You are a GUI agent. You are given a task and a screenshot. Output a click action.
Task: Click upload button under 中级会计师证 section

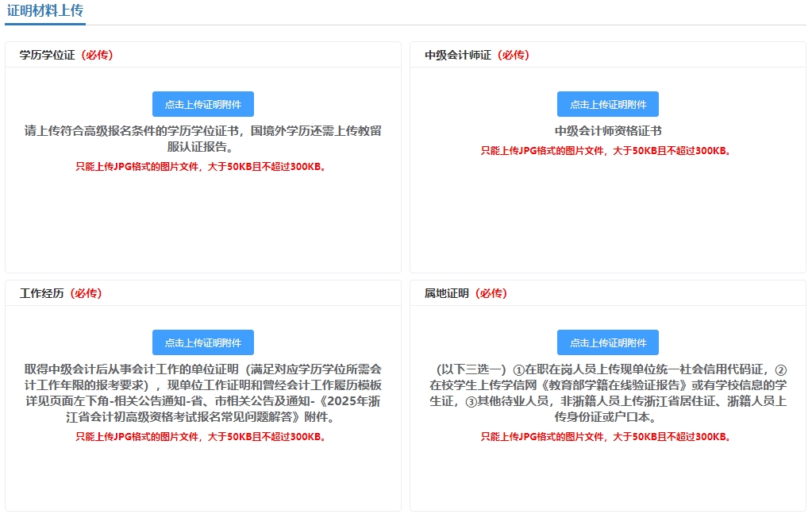pos(607,103)
